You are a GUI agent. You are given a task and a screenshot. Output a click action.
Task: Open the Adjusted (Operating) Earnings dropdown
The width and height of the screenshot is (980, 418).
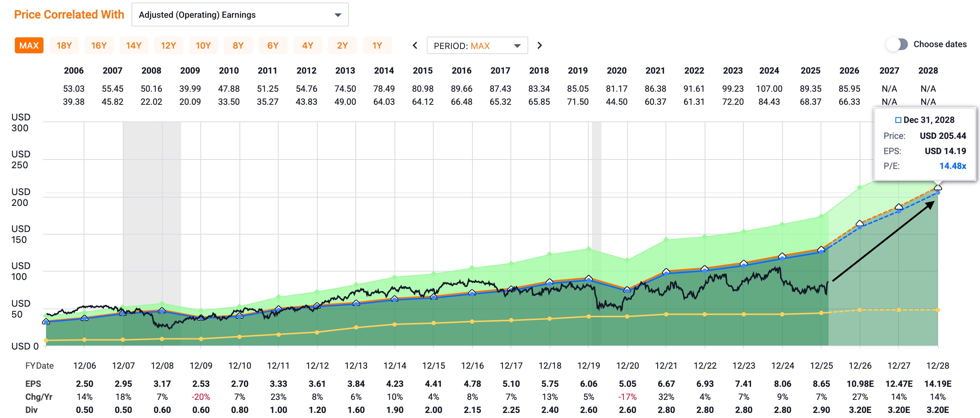240,15
